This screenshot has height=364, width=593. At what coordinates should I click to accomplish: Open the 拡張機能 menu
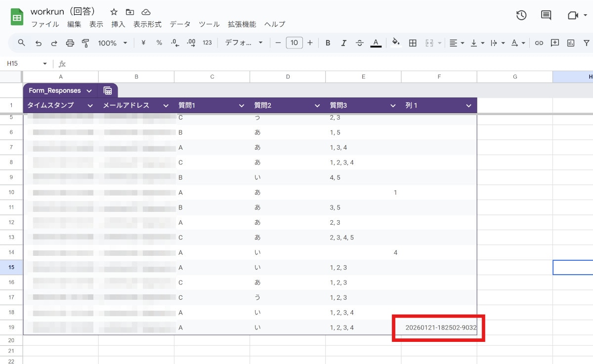click(242, 24)
